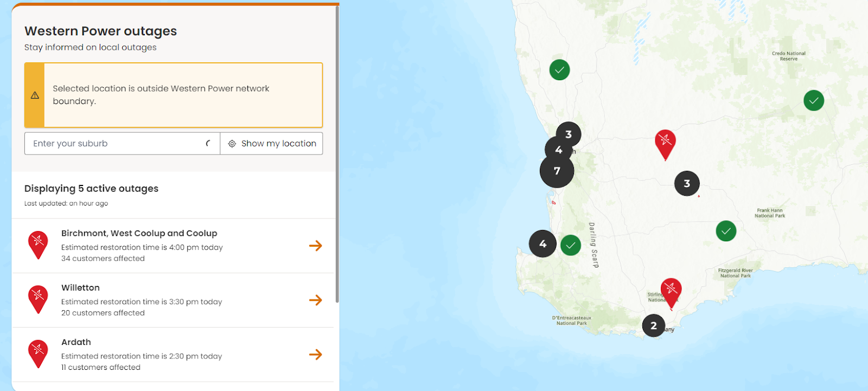Click 'Estimated restoration time is 2:30 pm today'
The height and width of the screenshot is (391, 868).
[142, 356]
